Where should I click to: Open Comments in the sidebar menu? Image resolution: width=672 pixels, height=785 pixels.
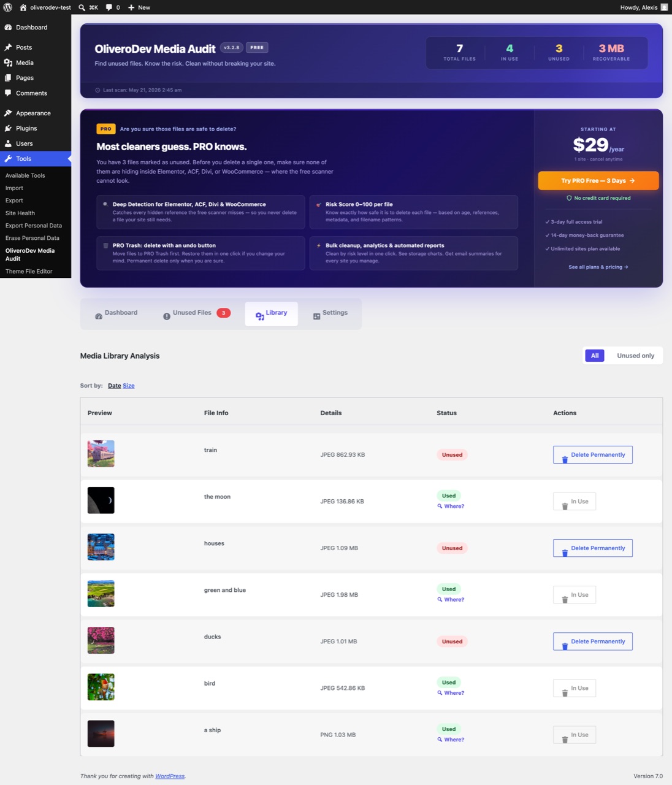pos(36,93)
